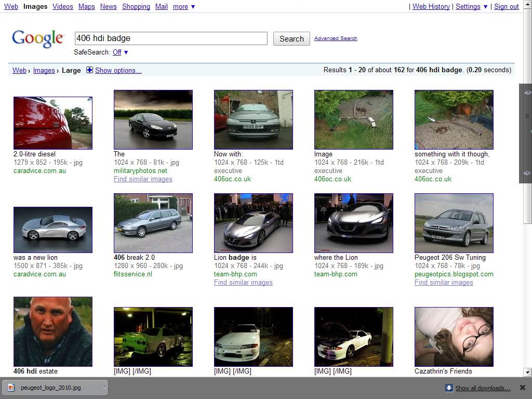Click Find similar images under peugeotpics.blogspot.com
This screenshot has height=399, width=532.
coord(444,282)
